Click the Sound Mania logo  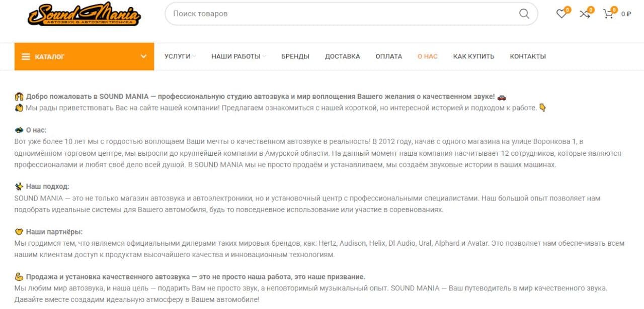pos(84,14)
